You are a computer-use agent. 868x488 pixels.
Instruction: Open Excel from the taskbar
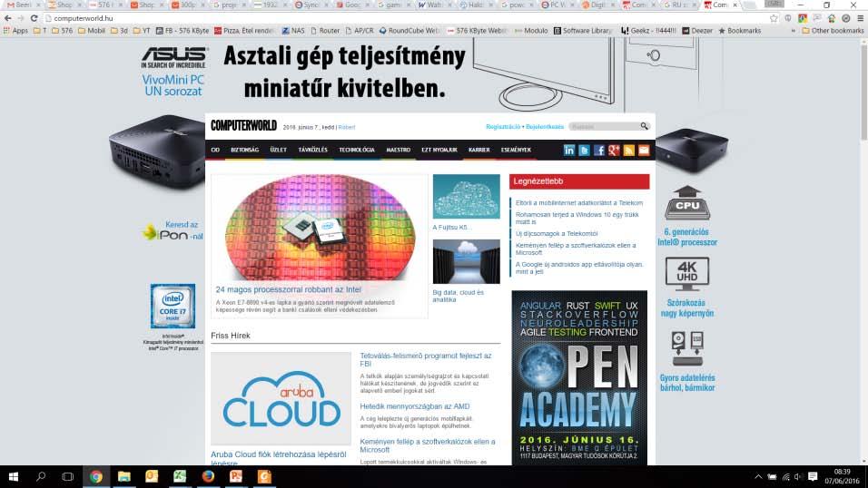(x=180, y=476)
